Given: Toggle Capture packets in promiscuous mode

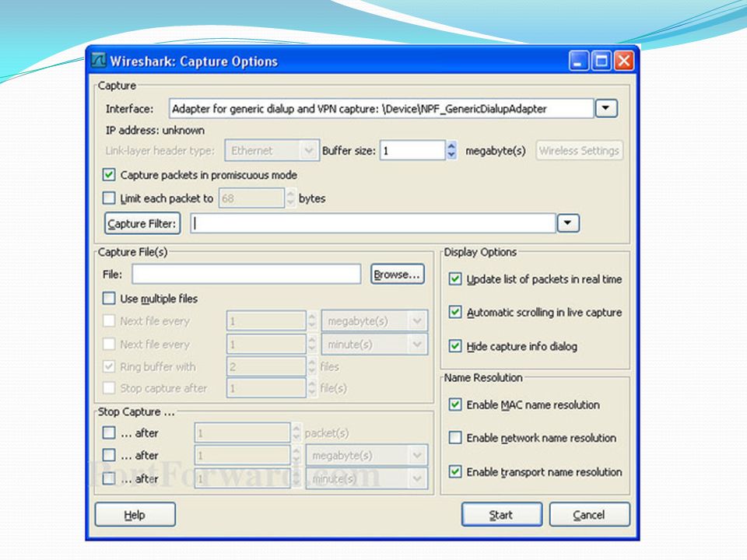Looking at the screenshot, I should 109,175.
